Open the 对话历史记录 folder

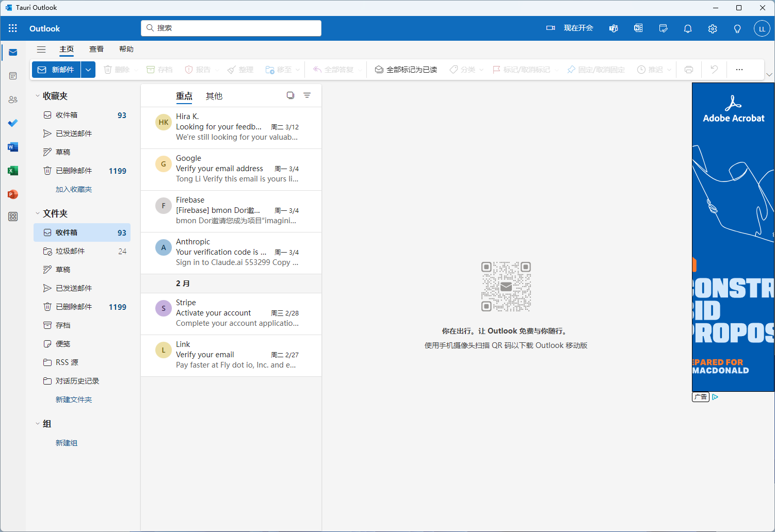point(82,381)
